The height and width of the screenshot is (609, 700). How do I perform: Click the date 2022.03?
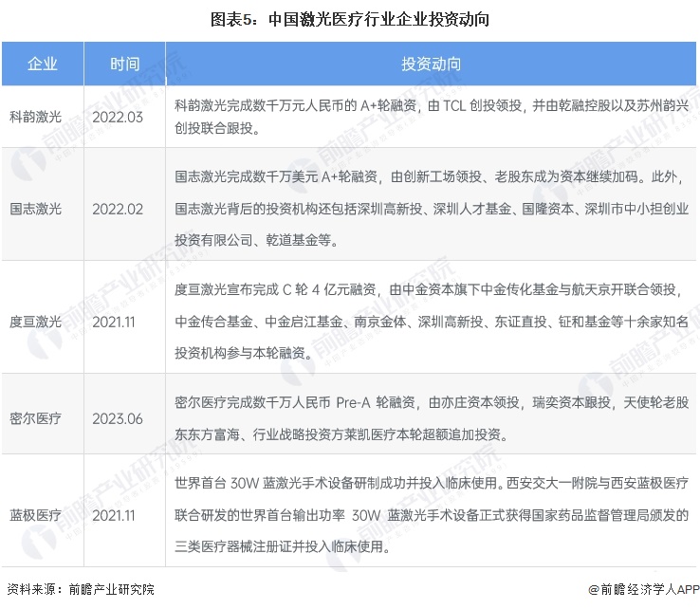118,117
